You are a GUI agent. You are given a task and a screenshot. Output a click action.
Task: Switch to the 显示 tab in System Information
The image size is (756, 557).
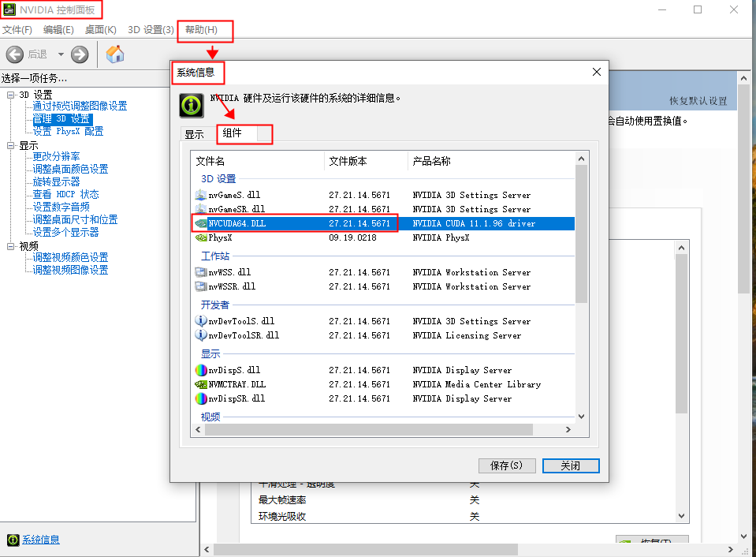click(194, 134)
